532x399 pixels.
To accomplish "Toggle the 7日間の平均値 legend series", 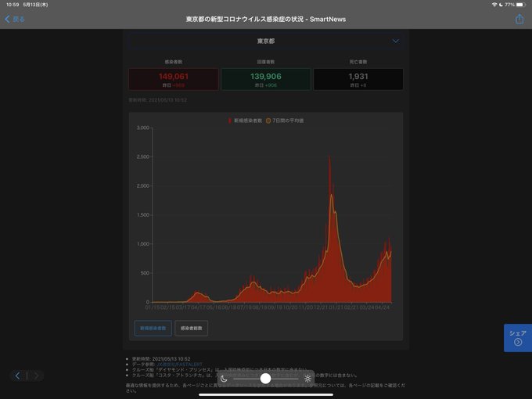I will pos(285,120).
